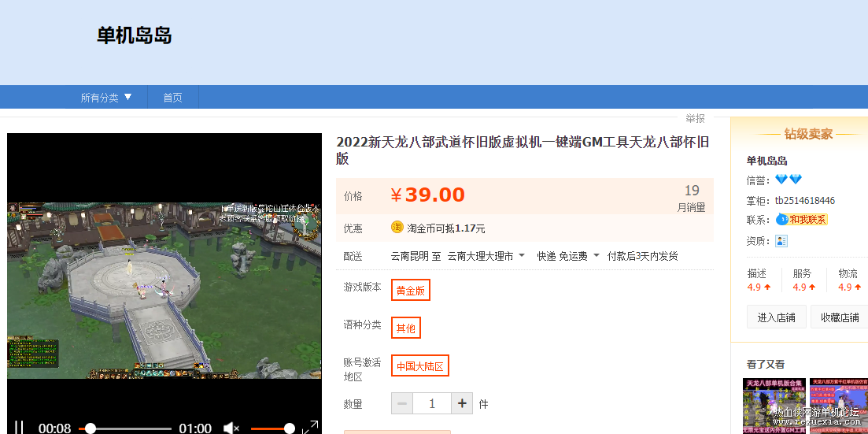
Task: Decrease quantity with minus button
Action: 402,404
